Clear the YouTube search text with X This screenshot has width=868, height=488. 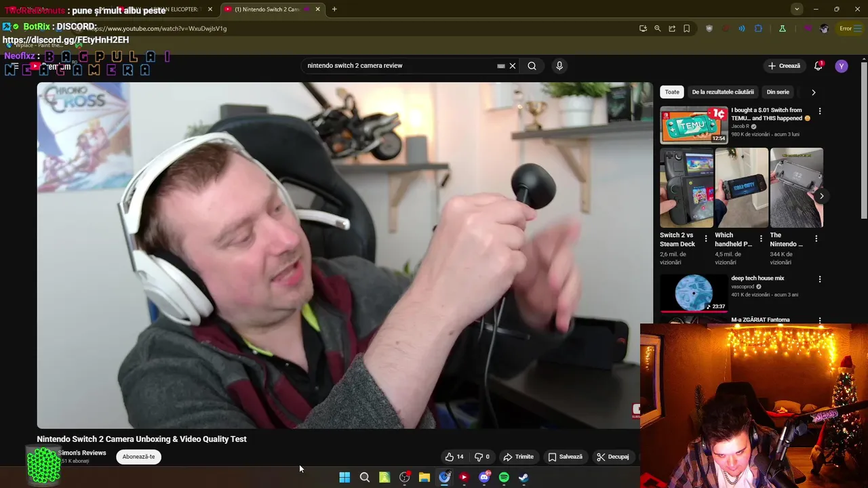513,66
